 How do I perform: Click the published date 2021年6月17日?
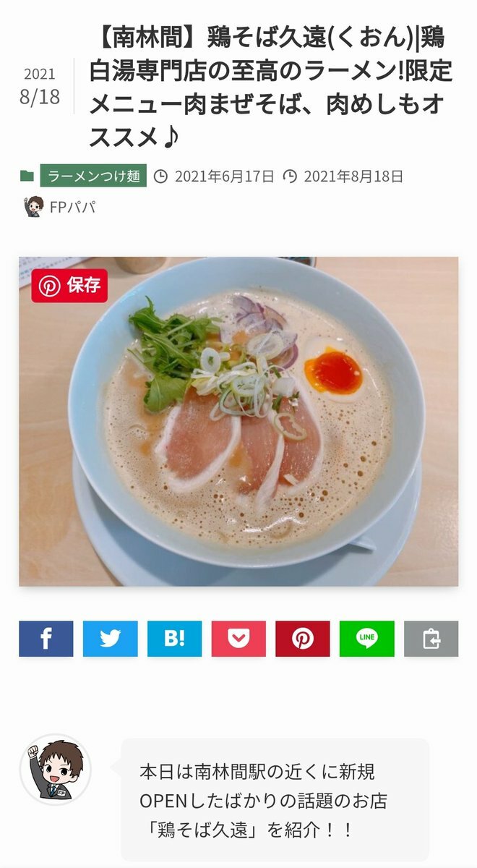tap(224, 176)
